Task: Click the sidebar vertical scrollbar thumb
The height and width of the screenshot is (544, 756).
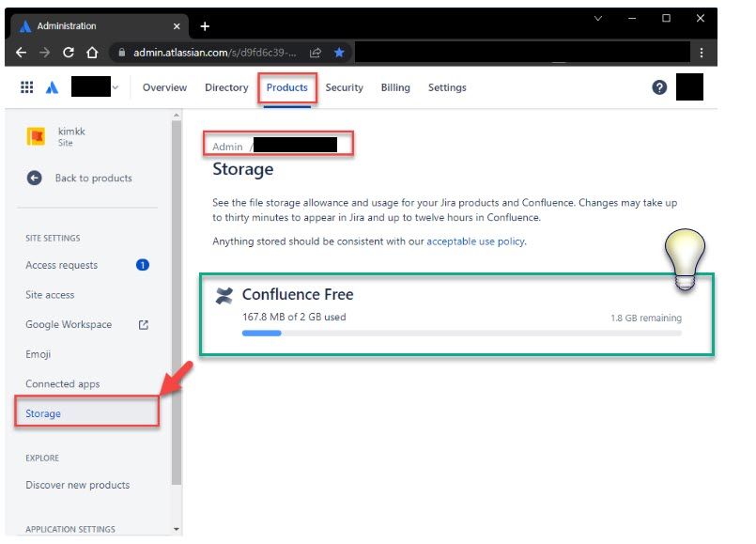Action: pyautogui.click(x=177, y=302)
